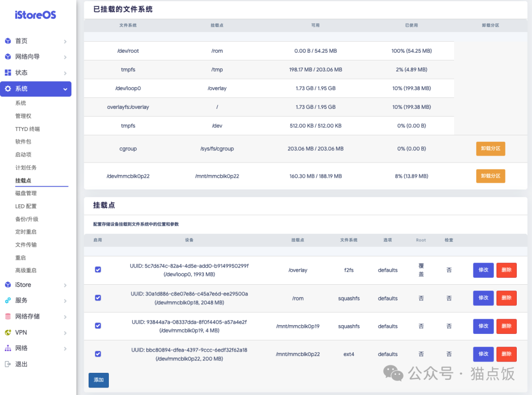Click the 网络向导 network wizard icon
Image resolution: width=532 pixels, height=395 pixels.
[x=9, y=57]
